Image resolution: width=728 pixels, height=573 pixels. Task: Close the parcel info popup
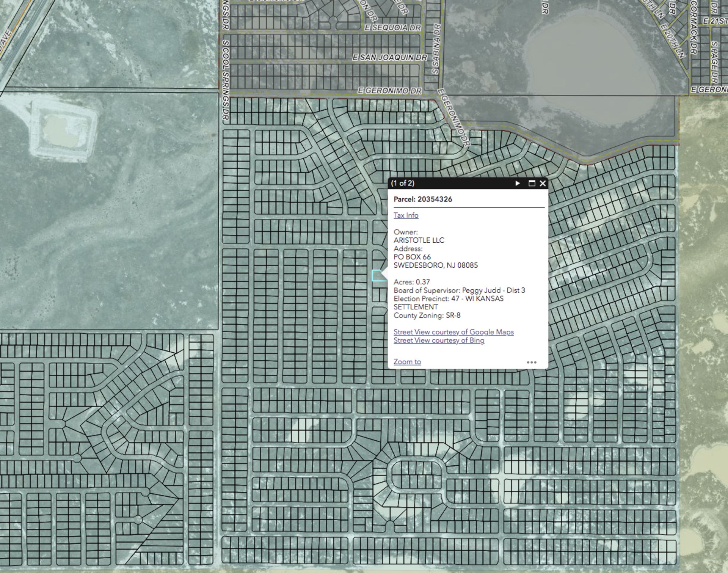(543, 183)
